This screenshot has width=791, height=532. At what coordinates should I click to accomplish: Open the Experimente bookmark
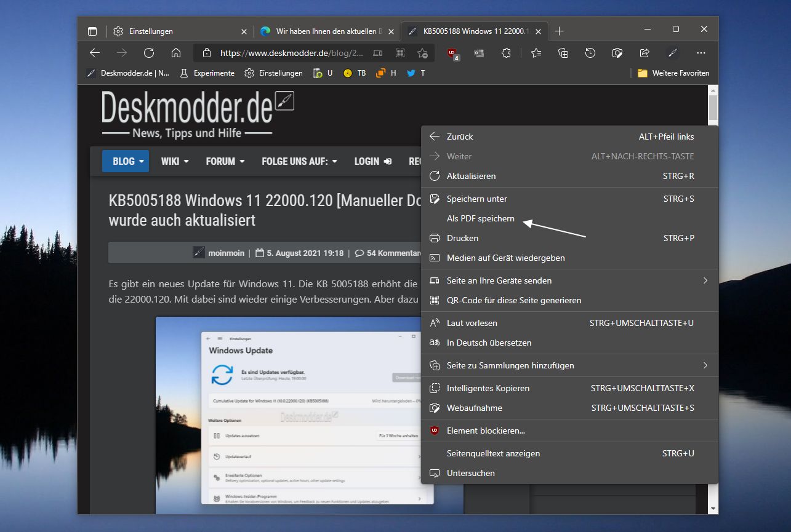tap(207, 73)
